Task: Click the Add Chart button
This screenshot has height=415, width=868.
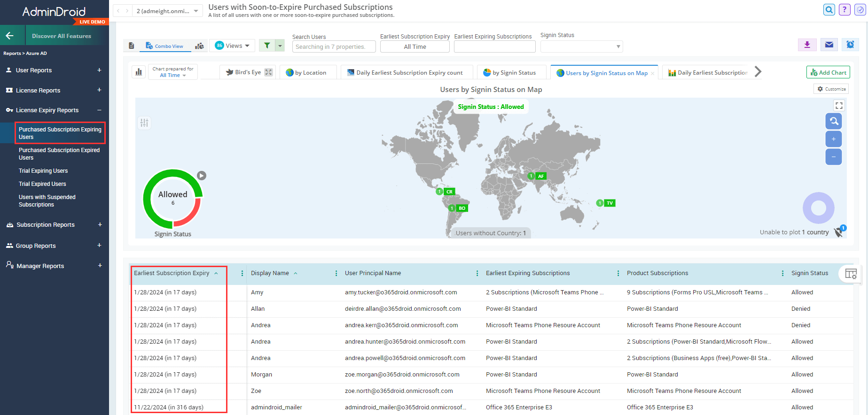Action: (828, 72)
